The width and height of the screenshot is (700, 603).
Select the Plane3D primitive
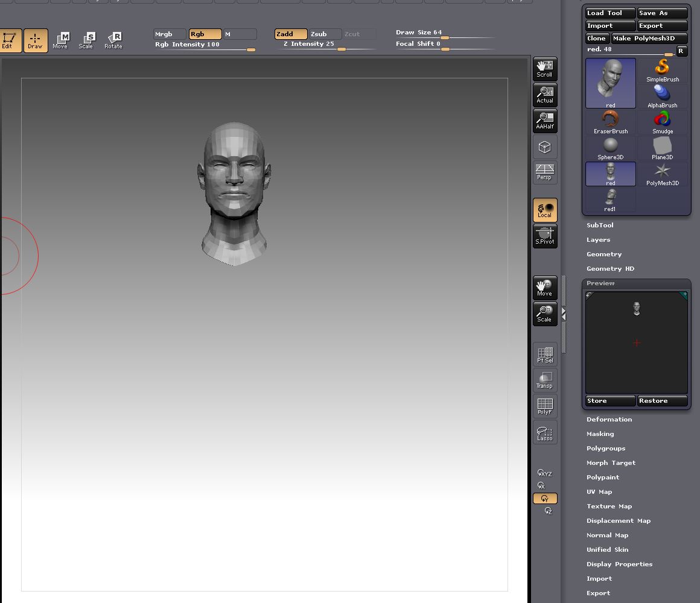click(x=662, y=147)
